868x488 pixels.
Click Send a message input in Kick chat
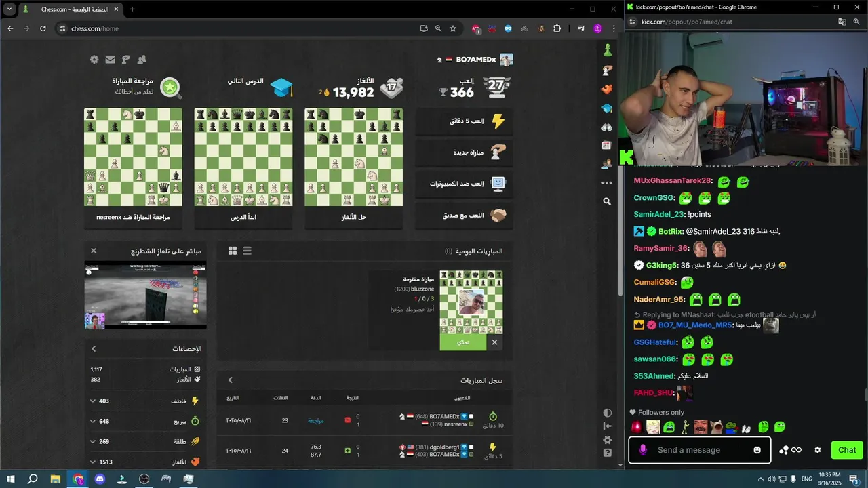698,450
